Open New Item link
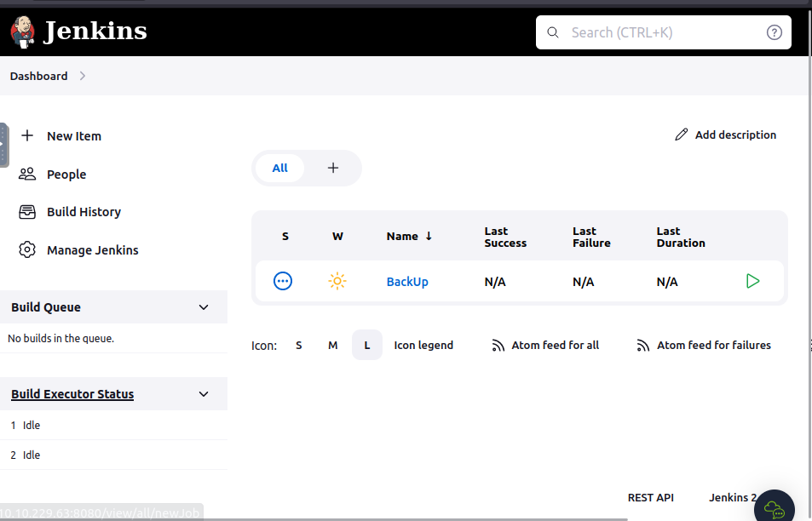 pyautogui.click(x=74, y=136)
